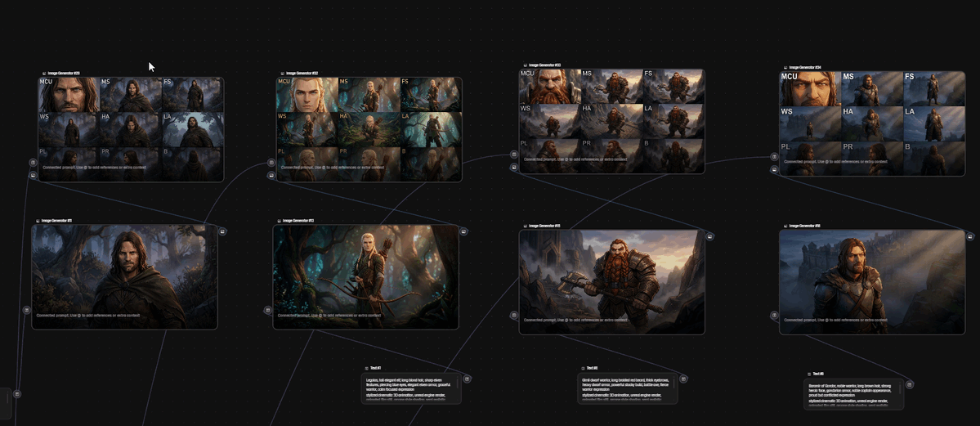Screen dimensions: 980x426
Task: Click the Boromir of Gondor description text box
Action: pos(853,394)
